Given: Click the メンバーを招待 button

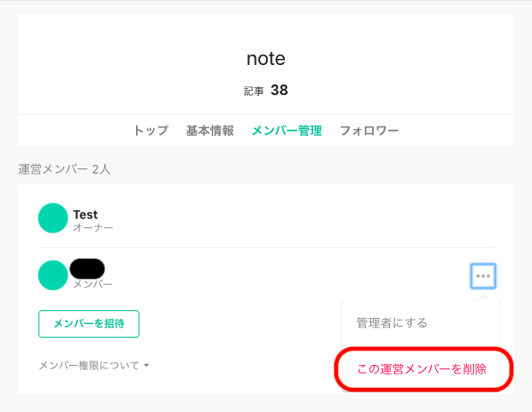Looking at the screenshot, I should pyautogui.click(x=89, y=323).
